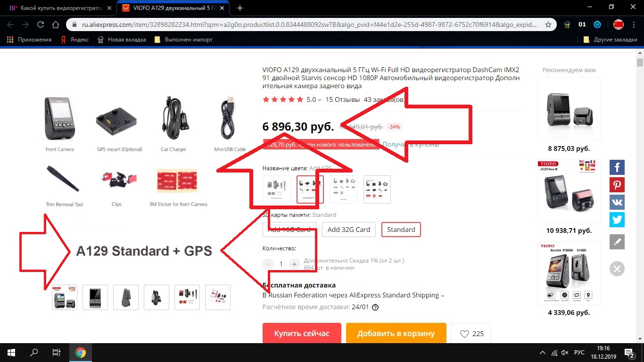
Task: Share the product on Twitter
Action: click(x=617, y=220)
